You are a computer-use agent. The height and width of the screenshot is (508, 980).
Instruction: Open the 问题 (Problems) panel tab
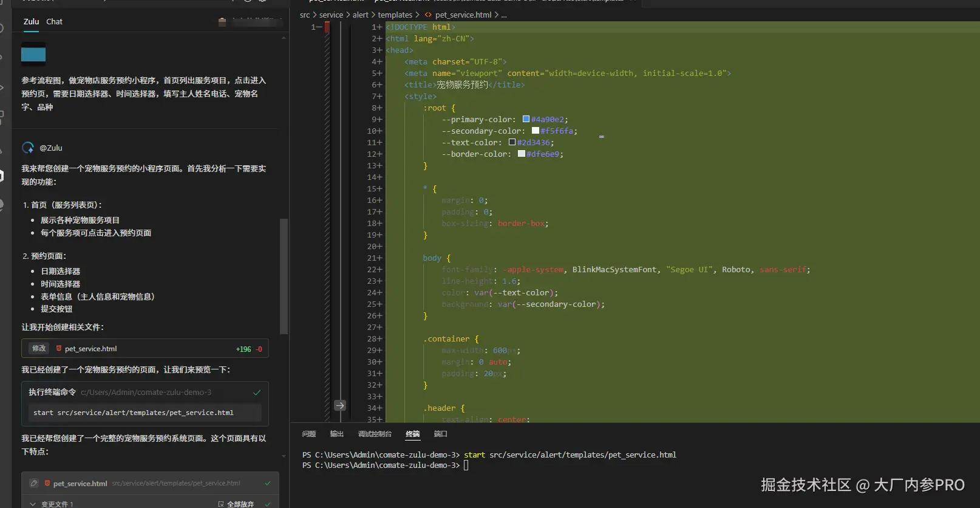pos(309,434)
